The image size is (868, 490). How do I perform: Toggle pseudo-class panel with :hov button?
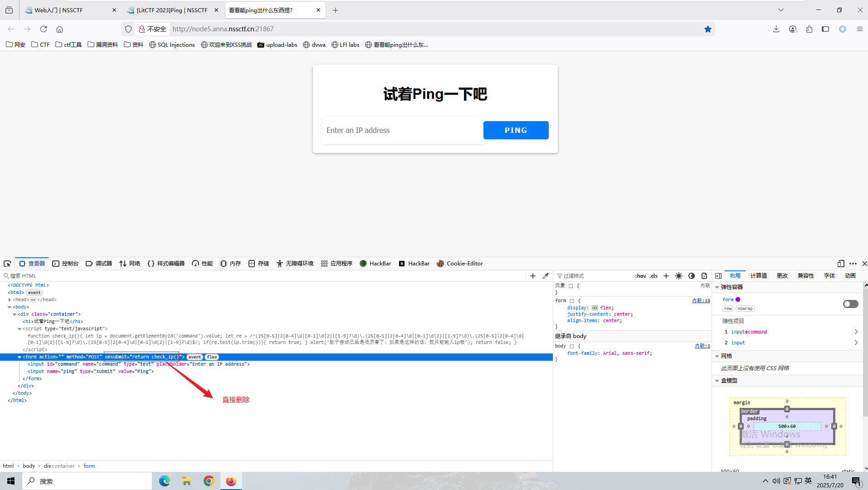tap(640, 275)
